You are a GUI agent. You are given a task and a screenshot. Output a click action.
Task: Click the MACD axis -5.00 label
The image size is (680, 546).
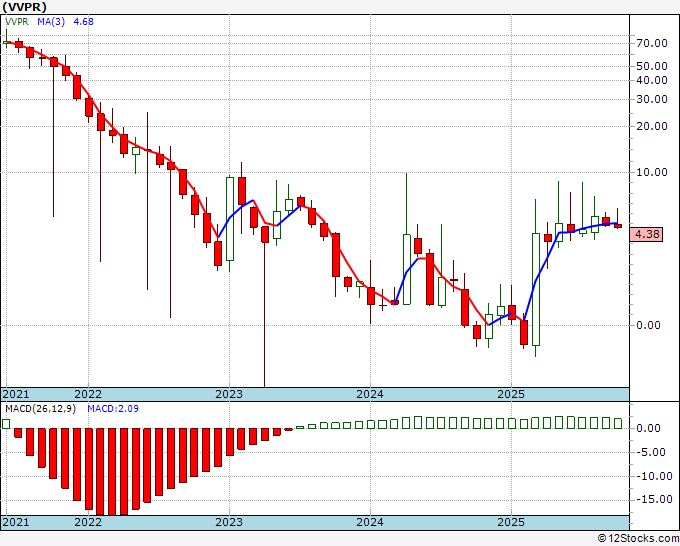650,452
